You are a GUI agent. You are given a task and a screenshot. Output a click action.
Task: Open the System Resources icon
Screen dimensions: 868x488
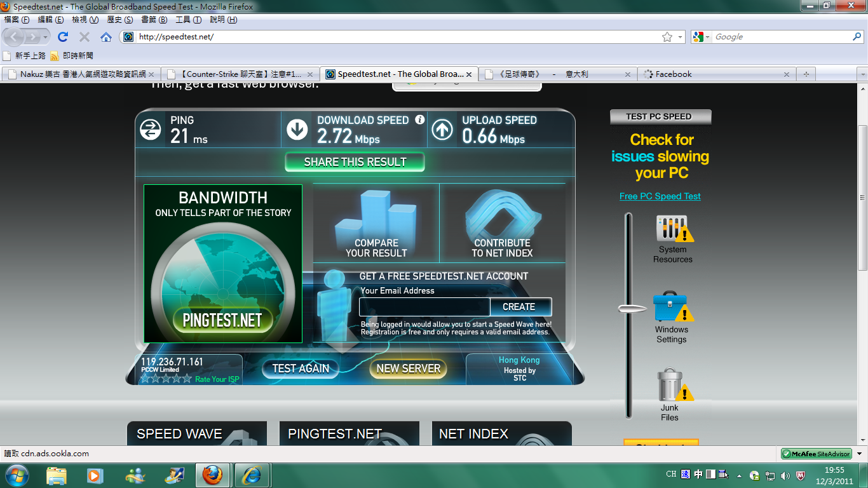672,229
